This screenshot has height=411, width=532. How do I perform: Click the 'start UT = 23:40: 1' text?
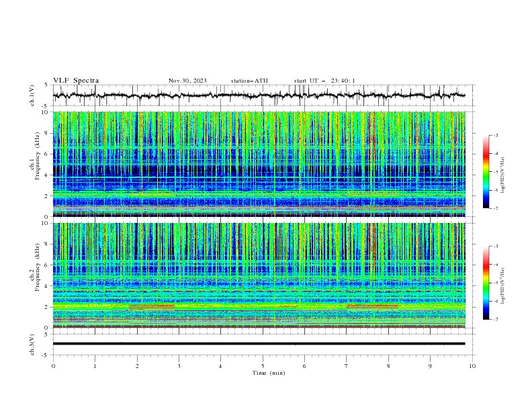324,81
